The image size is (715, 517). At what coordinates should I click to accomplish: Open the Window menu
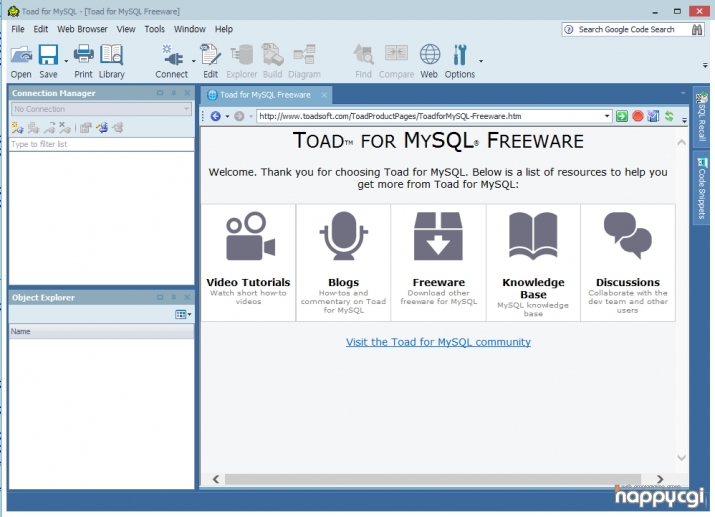pos(190,29)
